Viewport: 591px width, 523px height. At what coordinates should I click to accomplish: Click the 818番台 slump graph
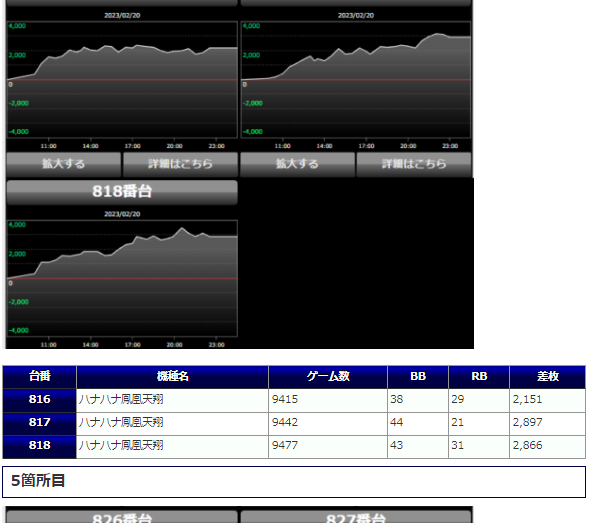[x=122, y=278]
